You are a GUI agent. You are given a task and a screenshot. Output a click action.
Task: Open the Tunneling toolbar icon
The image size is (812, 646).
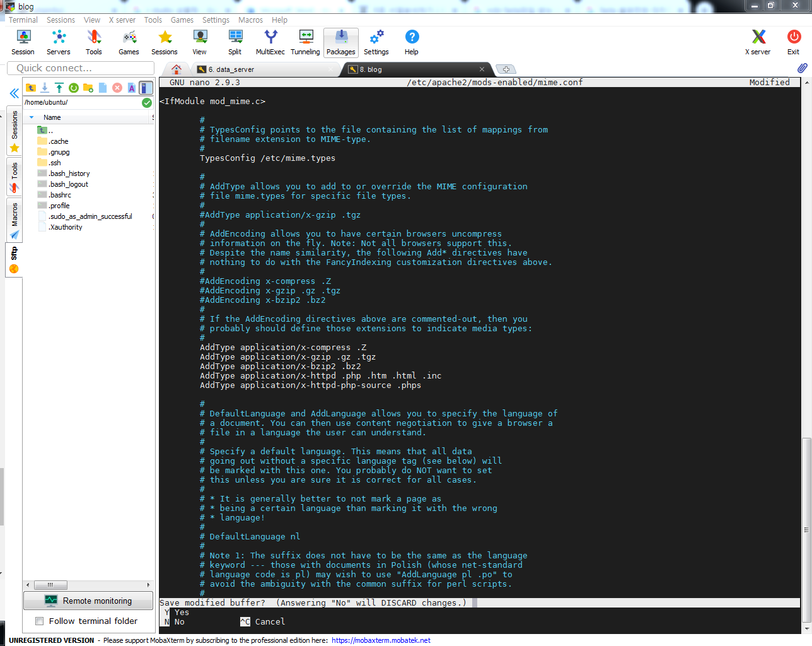coord(306,43)
